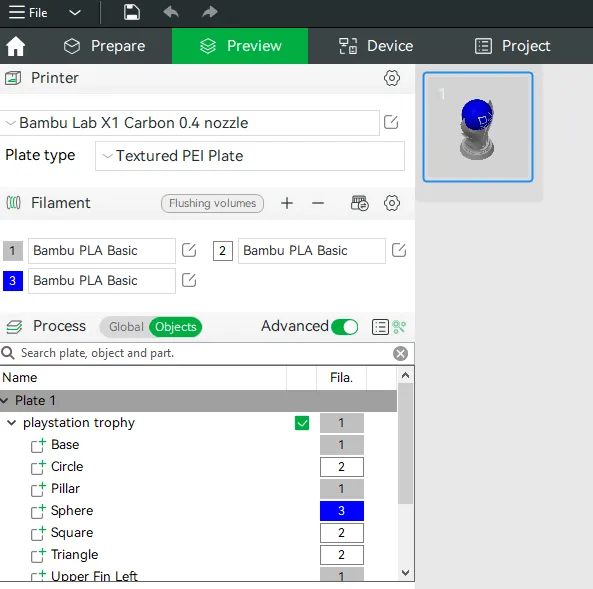The width and height of the screenshot is (593, 589).
Task: Edit filament 1 preset
Action: point(189,250)
